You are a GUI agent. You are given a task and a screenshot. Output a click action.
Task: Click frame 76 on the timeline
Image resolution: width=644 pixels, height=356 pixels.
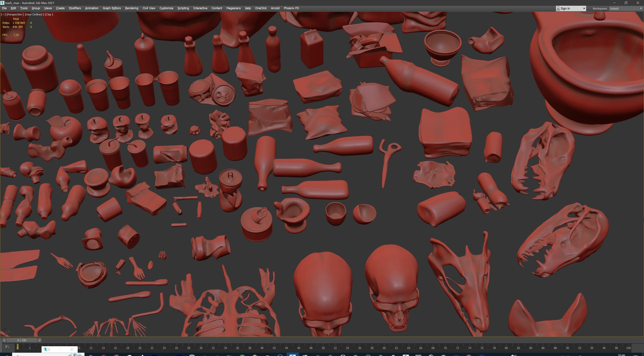pos(482,348)
